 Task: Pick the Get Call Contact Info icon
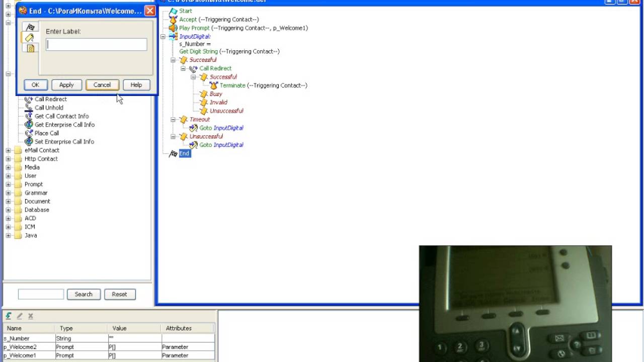tap(29, 116)
